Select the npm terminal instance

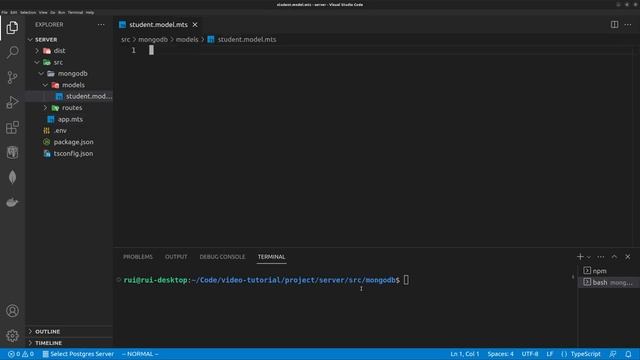pyautogui.click(x=608, y=271)
